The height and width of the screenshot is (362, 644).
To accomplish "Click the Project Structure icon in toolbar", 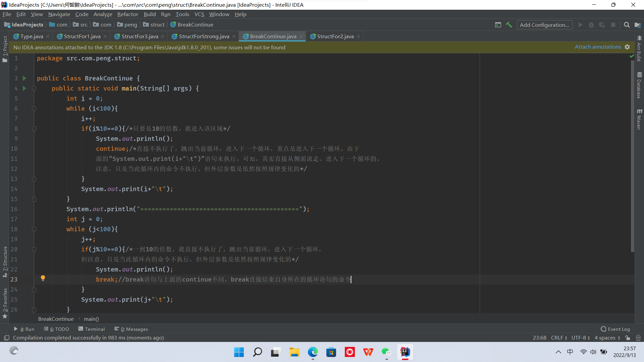I will click(x=637, y=25).
